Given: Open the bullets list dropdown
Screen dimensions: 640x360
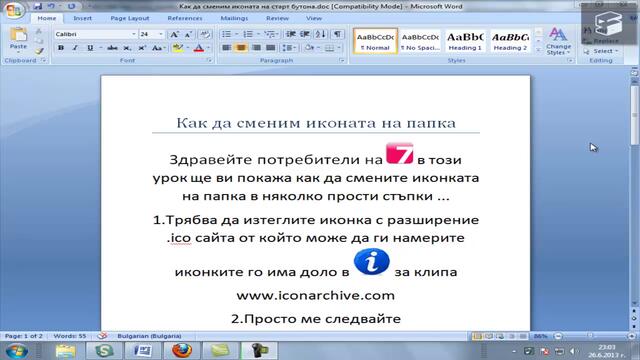Looking at the screenshot, I should [x=236, y=34].
